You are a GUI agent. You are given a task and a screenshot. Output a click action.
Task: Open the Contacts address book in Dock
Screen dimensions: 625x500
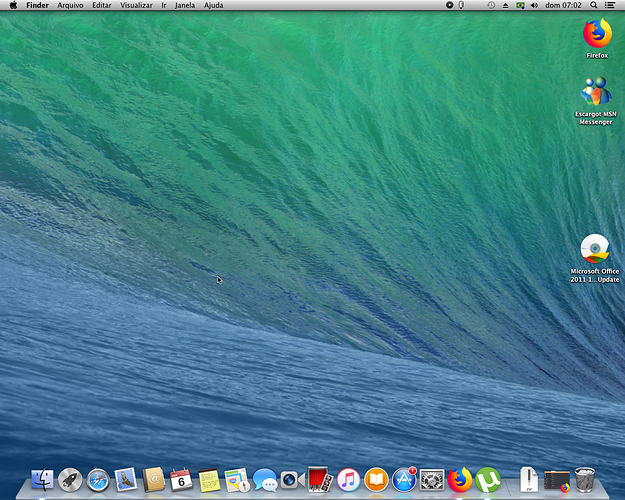(x=153, y=479)
